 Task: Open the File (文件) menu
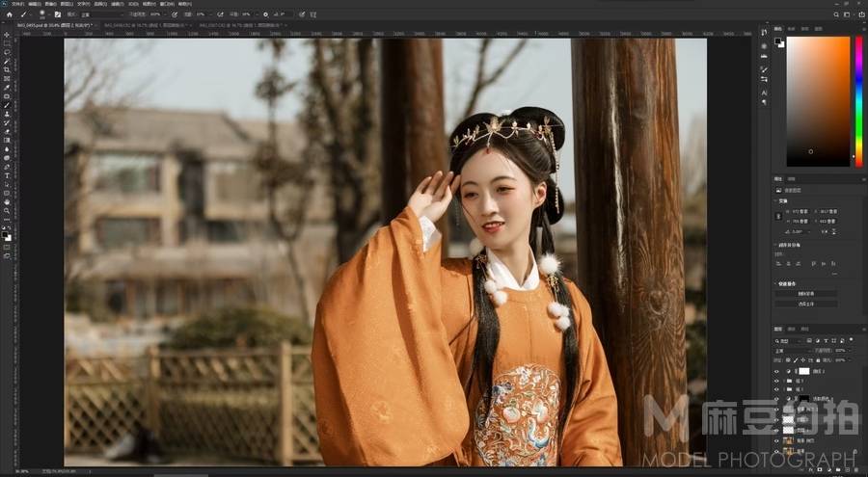click(17, 4)
